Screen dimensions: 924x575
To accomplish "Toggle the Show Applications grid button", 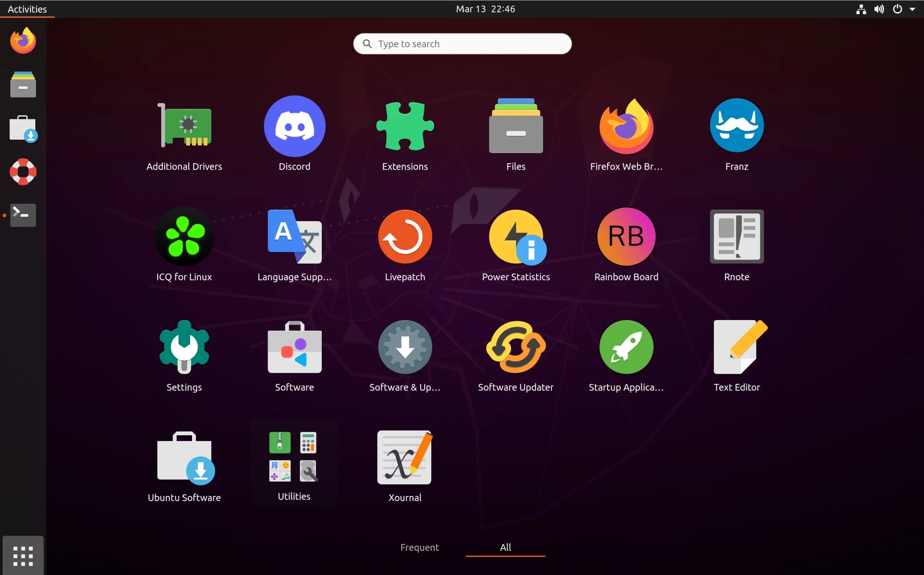I will point(23,556).
